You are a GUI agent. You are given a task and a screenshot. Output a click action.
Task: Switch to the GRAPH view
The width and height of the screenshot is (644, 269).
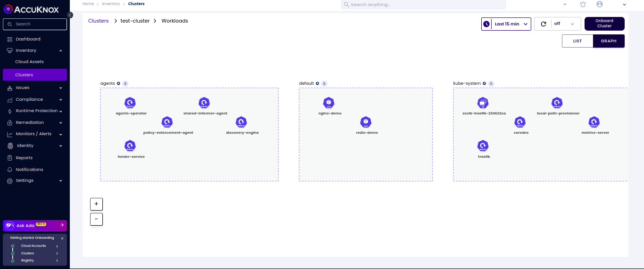pos(609,41)
